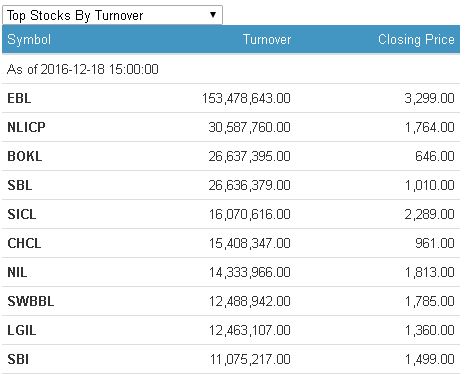The image size is (468, 375).
Task: Open the NIL stock symbol link
Action: pyautogui.click(x=17, y=272)
